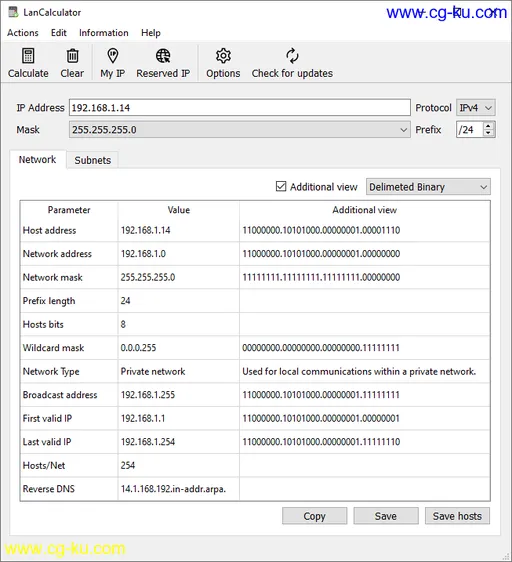
Task: Select Network mask value 255.255.255.0 in table
Action: tap(179, 277)
